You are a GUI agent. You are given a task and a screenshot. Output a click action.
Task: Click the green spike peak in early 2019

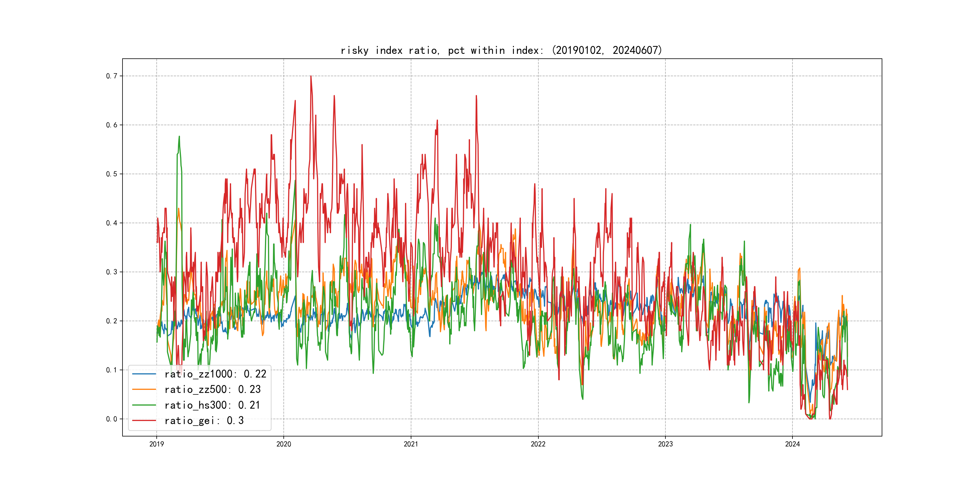coord(179,137)
